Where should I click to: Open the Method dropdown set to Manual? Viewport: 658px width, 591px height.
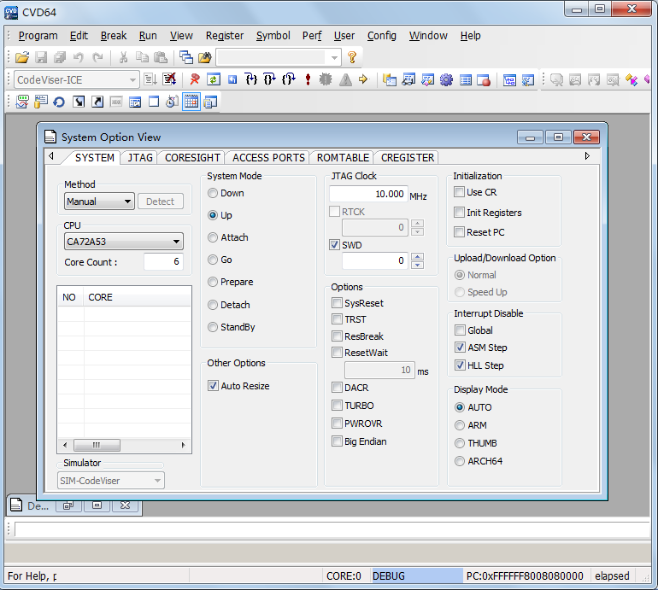[x=99, y=201]
